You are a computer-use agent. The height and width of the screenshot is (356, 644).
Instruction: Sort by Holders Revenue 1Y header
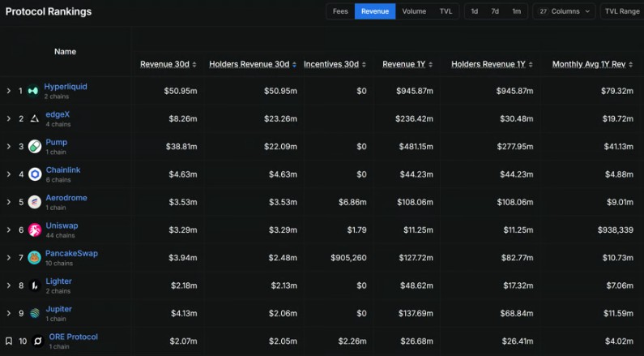[x=488, y=65]
